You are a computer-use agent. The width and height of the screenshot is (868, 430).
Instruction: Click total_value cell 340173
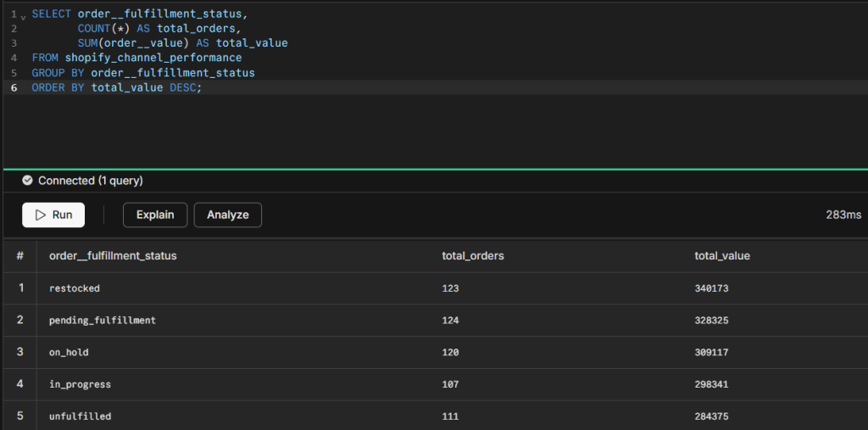tap(711, 288)
